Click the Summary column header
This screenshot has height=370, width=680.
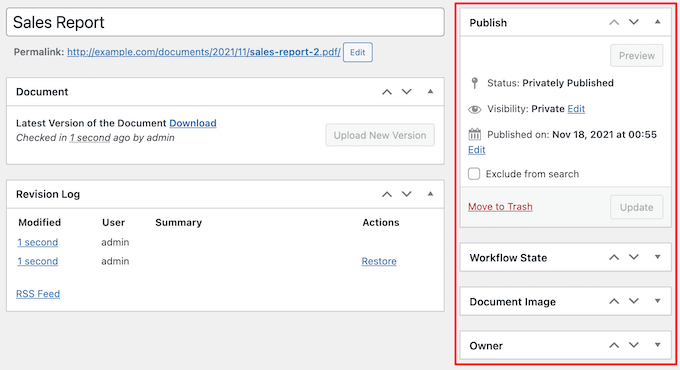tap(179, 223)
